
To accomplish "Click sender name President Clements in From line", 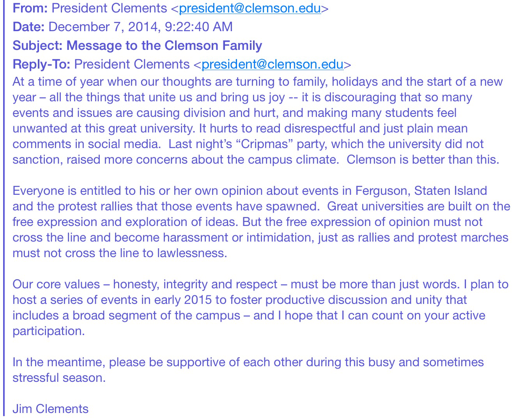I will (x=109, y=8).
